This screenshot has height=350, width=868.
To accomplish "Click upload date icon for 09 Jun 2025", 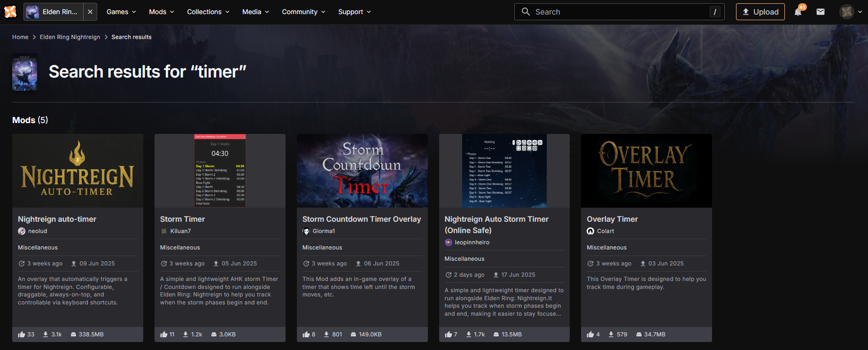I will (74, 264).
